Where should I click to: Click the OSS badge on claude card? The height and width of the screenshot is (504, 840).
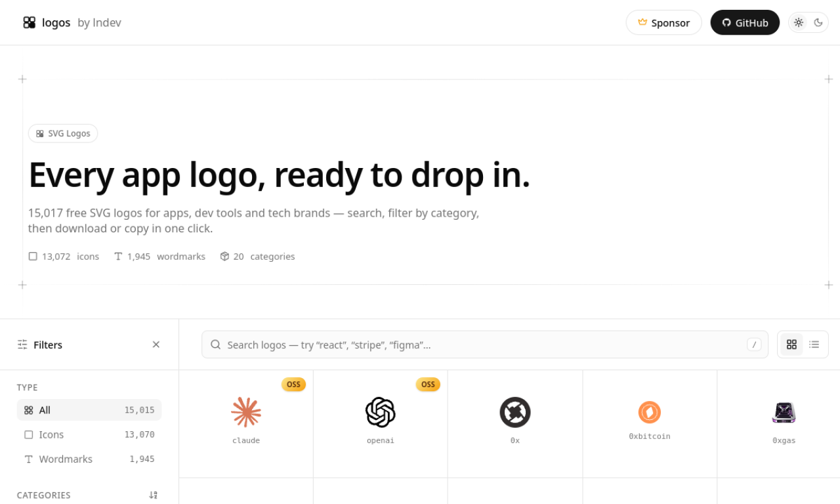pyautogui.click(x=293, y=385)
